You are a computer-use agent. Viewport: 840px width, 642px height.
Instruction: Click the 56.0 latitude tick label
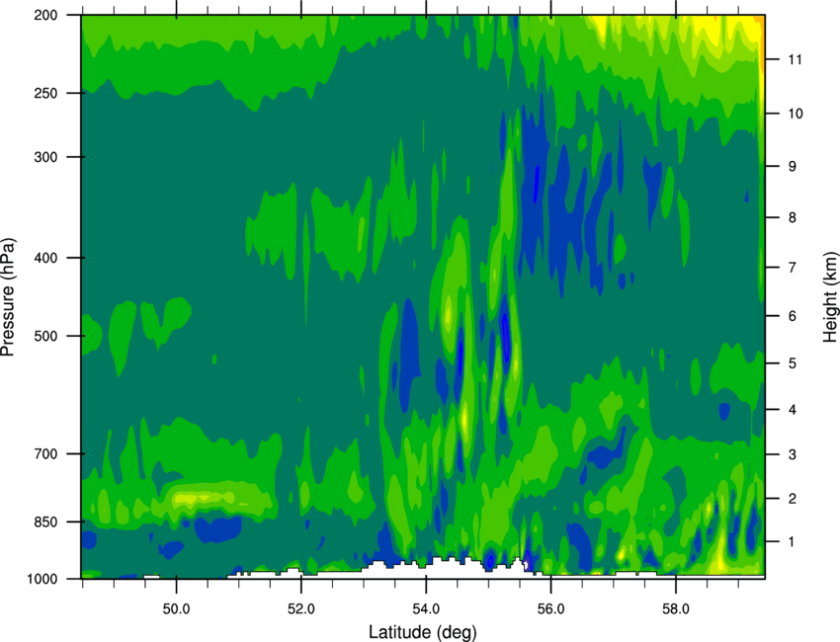point(551,609)
